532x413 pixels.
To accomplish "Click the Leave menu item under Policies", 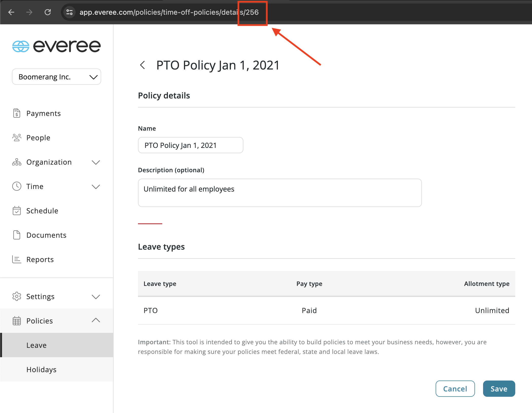I will click(x=36, y=345).
